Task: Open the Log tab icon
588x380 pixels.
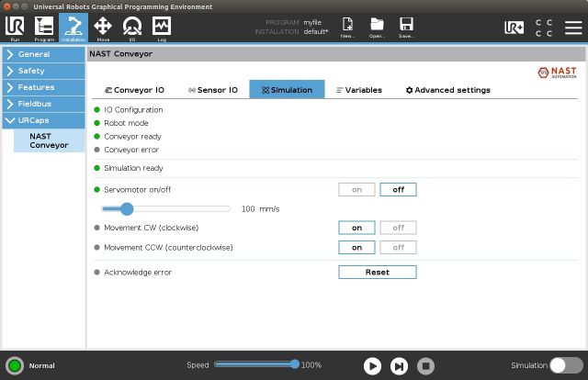Action: [x=161, y=28]
